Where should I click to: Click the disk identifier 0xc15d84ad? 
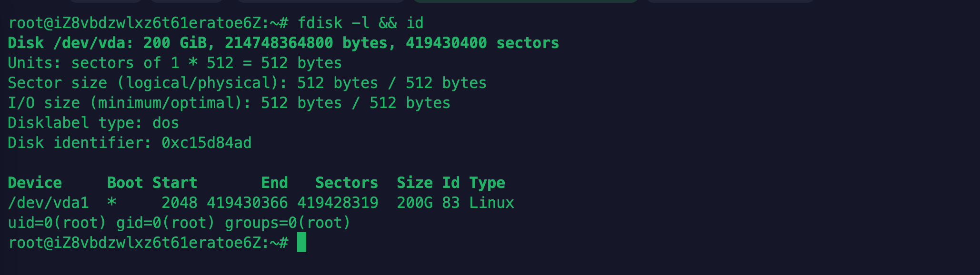[206, 143]
